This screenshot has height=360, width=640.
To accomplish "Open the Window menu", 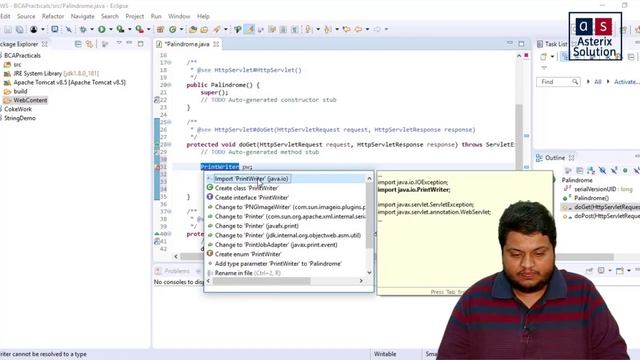I will pyautogui.click(x=179, y=16).
